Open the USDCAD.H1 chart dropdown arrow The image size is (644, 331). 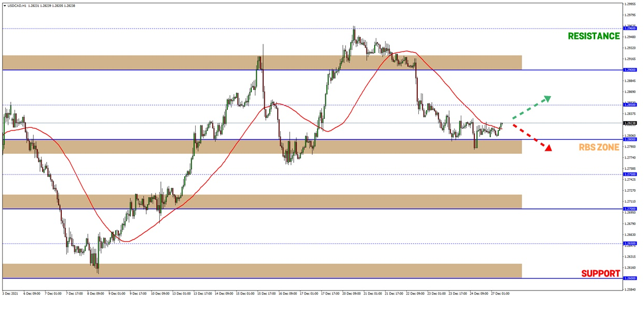coord(5,5)
